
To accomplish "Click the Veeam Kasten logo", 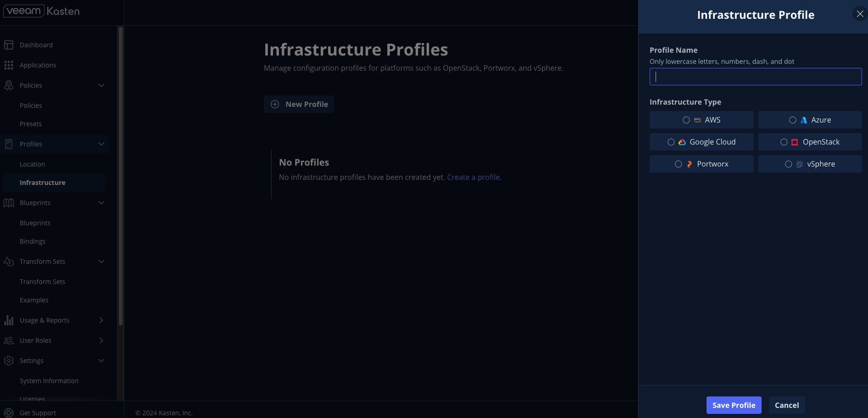I will click(x=41, y=11).
